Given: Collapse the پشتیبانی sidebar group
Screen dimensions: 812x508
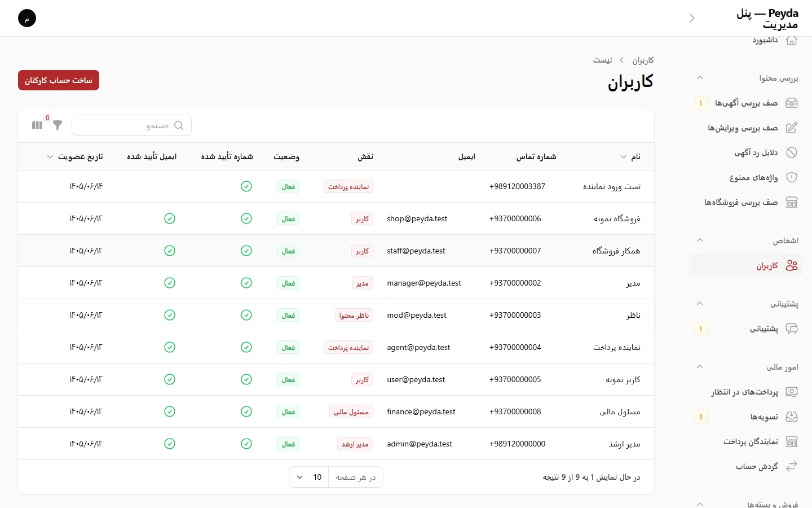Looking at the screenshot, I should 700,304.
